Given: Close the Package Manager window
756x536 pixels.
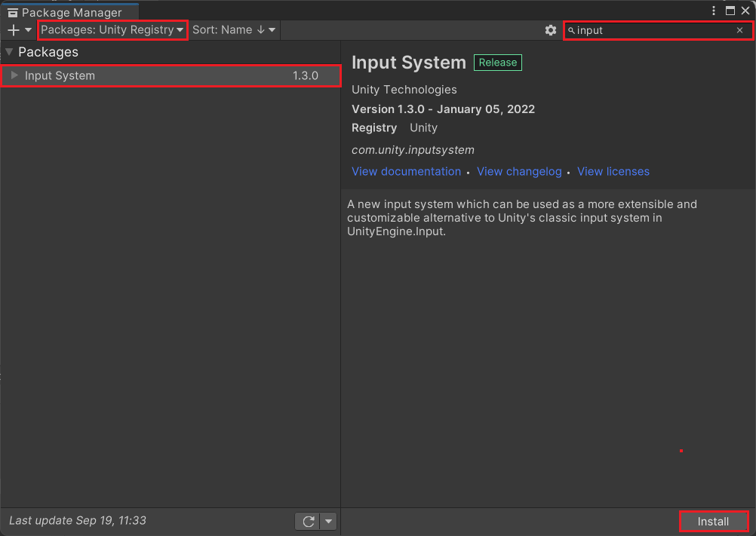Looking at the screenshot, I should click(x=745, y=11).
